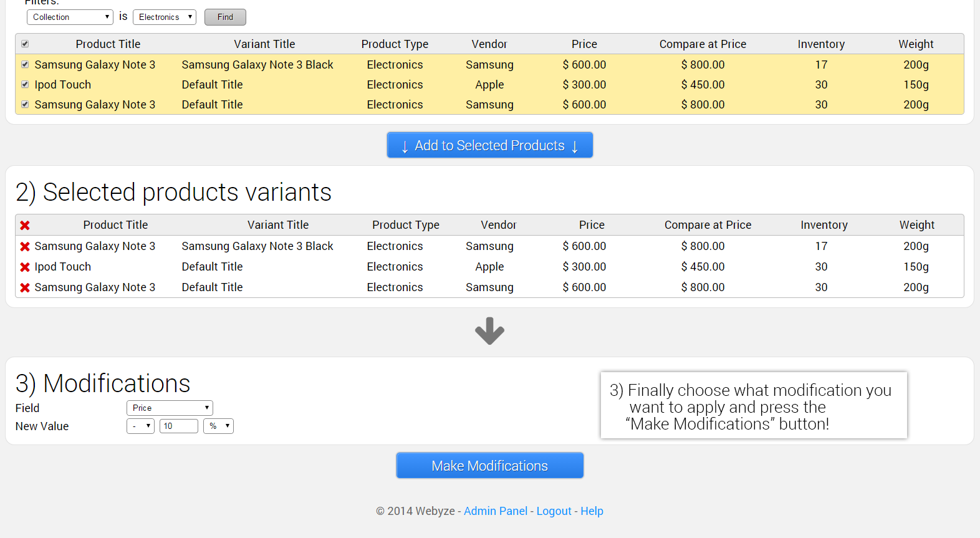Click Inventory header in top table

point(821,44)
